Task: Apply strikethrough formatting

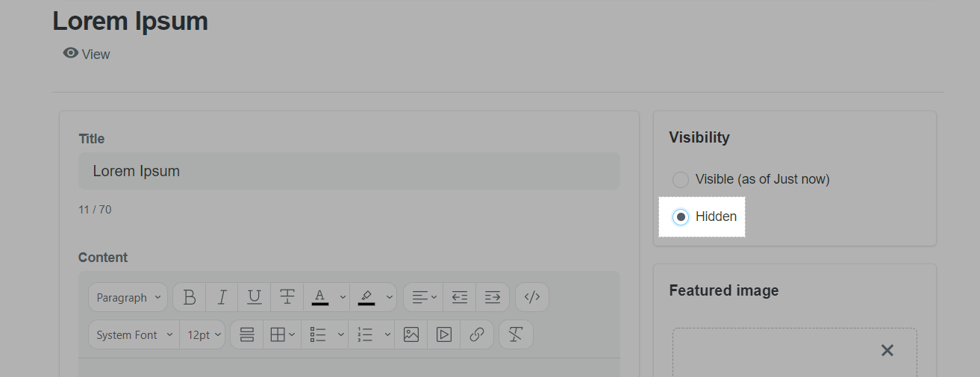Action: click(x=287, y=297)
